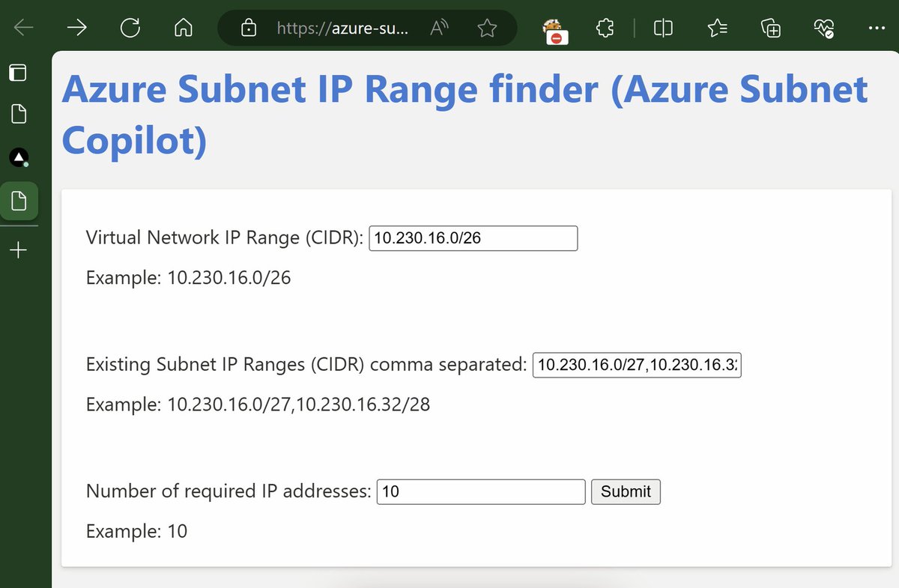Open the browser home page icon
This screenshot has height=588, width=899.
(x=184, y=28)
